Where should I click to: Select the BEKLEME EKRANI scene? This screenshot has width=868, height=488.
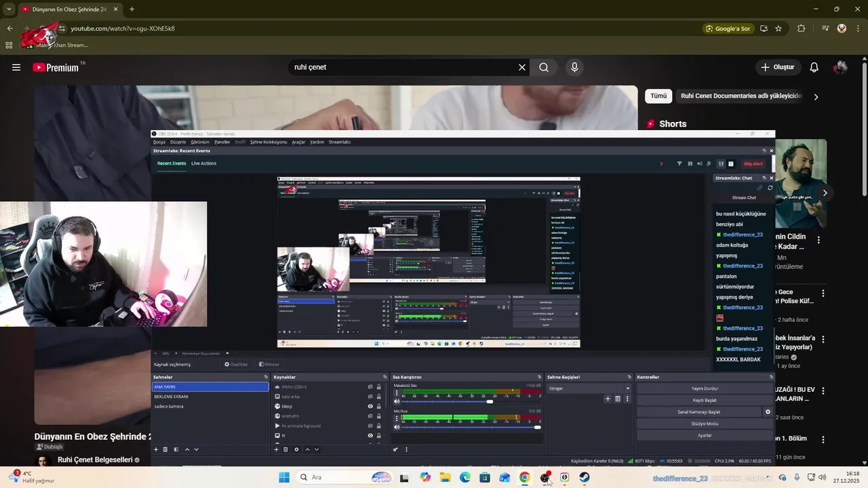coord(210,396)
